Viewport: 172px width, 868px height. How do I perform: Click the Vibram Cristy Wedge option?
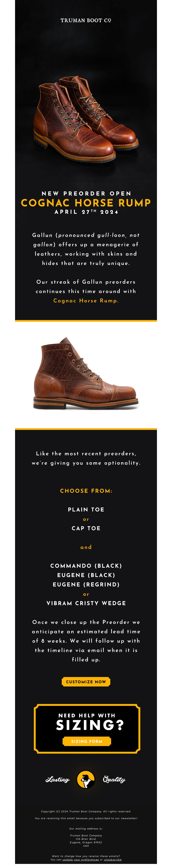[86, 603]
